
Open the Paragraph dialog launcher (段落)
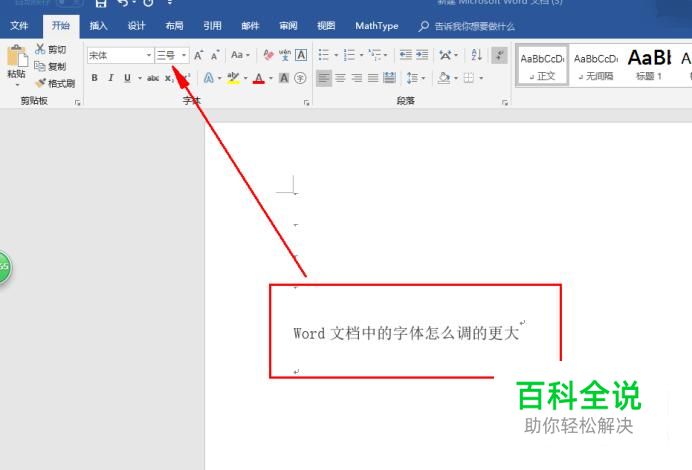point(505,102)
